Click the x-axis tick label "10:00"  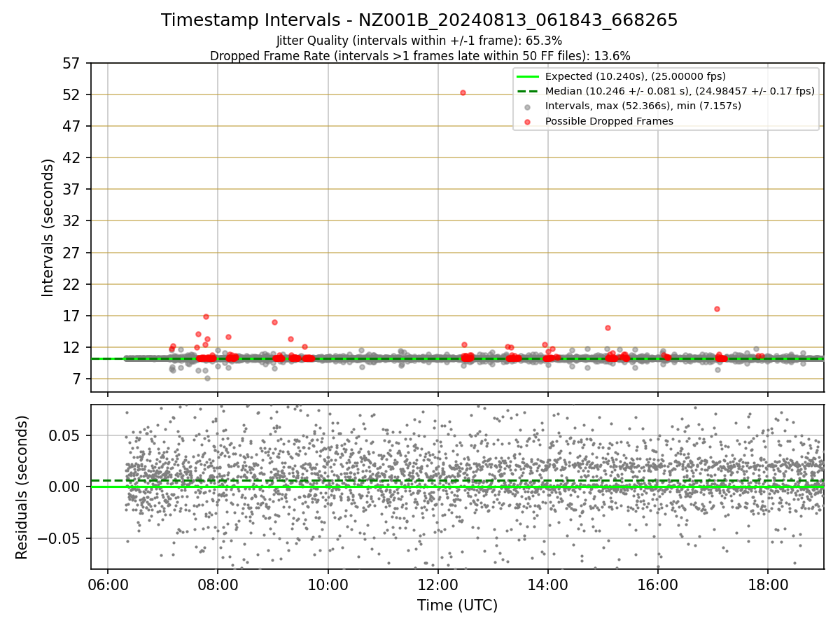328,584
